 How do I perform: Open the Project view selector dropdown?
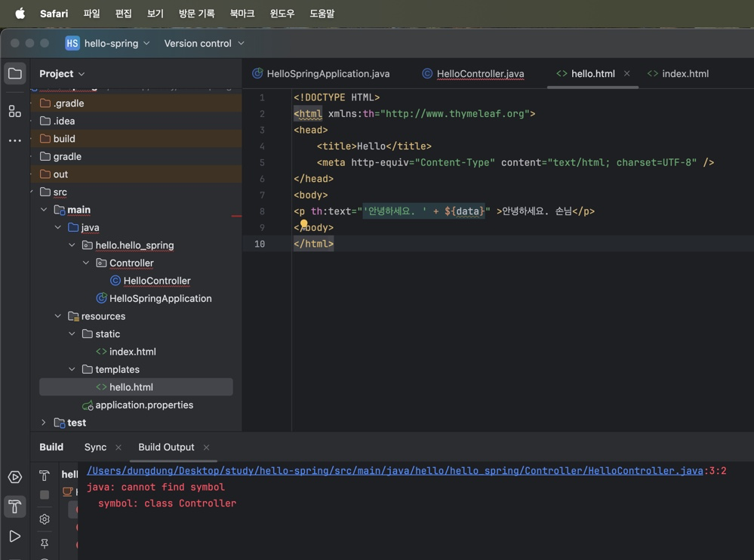[62, 73]
